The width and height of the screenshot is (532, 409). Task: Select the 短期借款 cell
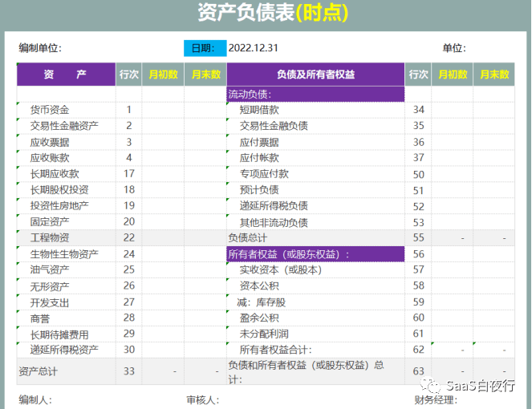[315, 110]
